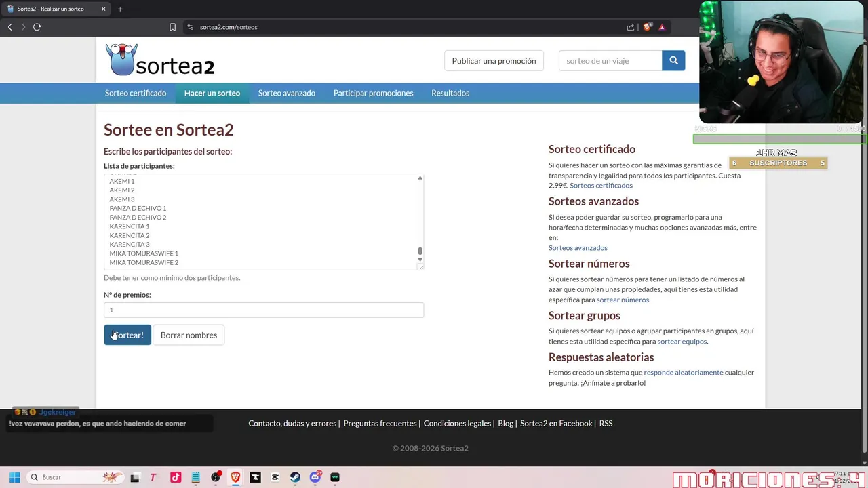868x488 pixels.
Task: Click the MIKA TOMURASWIFE 2 entry
Action: [x=144, y=262]
